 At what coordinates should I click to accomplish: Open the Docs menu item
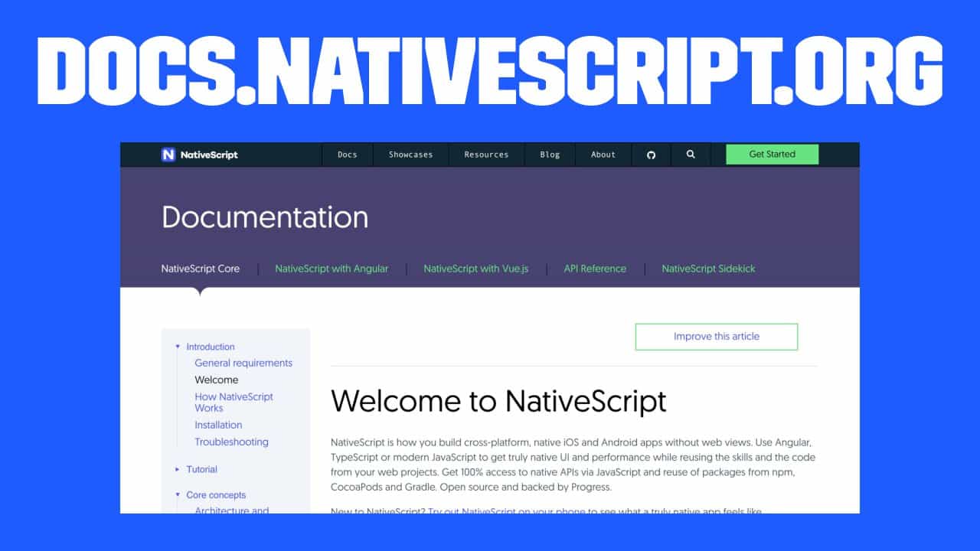pyautogui.click(x=348, y=155)
